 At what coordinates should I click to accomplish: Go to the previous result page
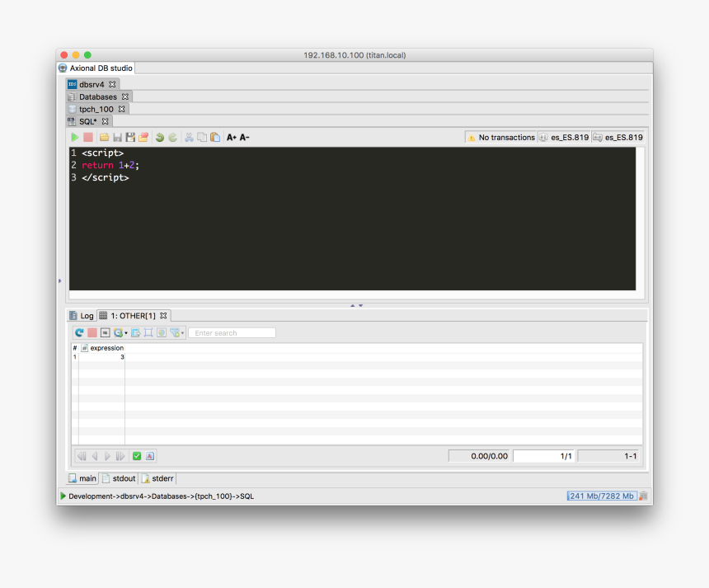pyautogui.click(x=95, y=456)
